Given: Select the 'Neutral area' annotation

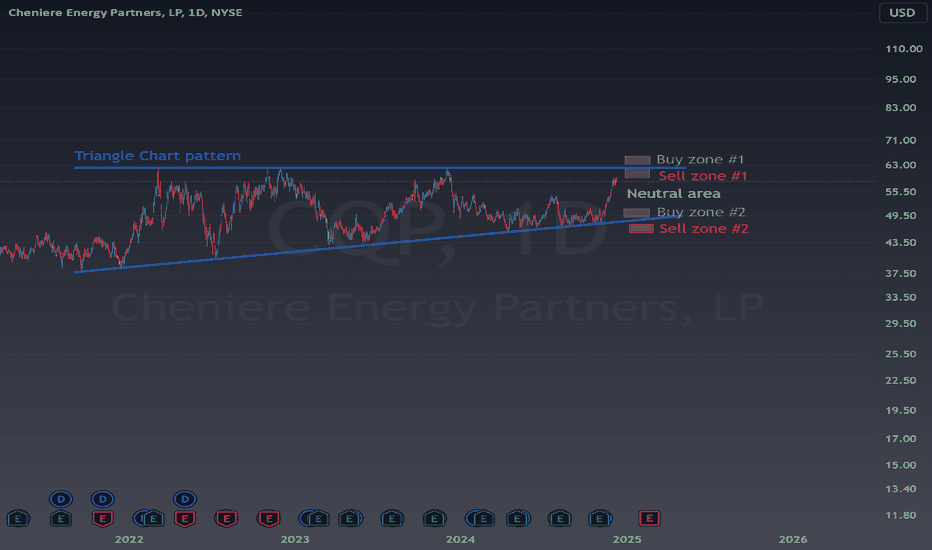Looking at the screenshot, I should click(673, 193).
